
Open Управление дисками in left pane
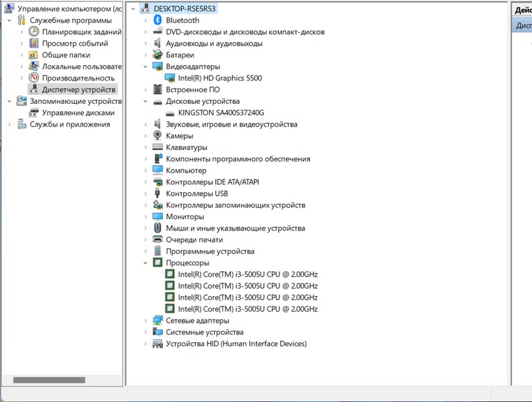78,113
